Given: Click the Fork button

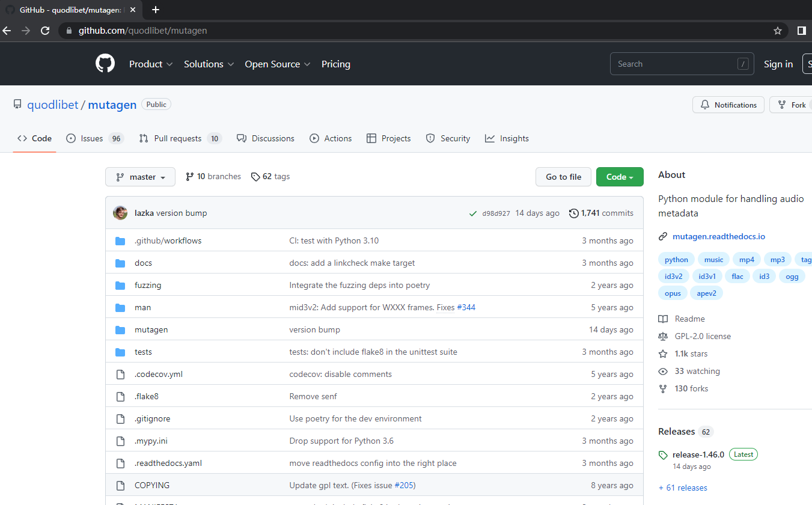Looking at the screenshot, I should 791,105.
